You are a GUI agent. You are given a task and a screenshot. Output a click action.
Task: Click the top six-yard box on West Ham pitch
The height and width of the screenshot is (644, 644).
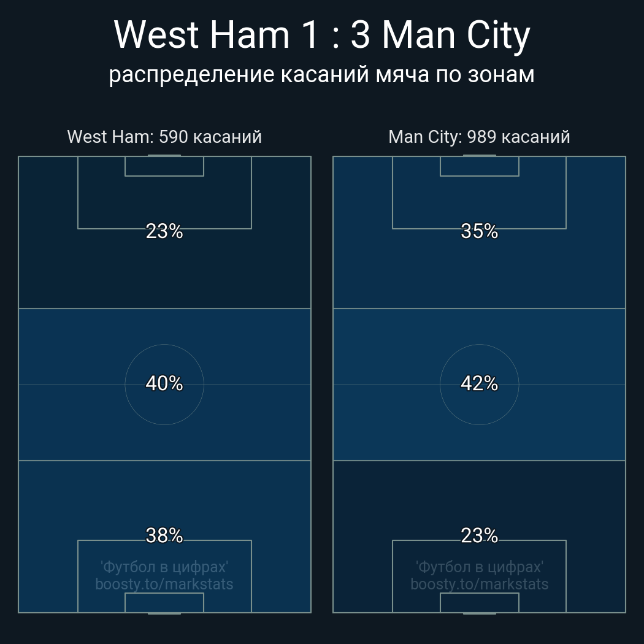[164, 166]
